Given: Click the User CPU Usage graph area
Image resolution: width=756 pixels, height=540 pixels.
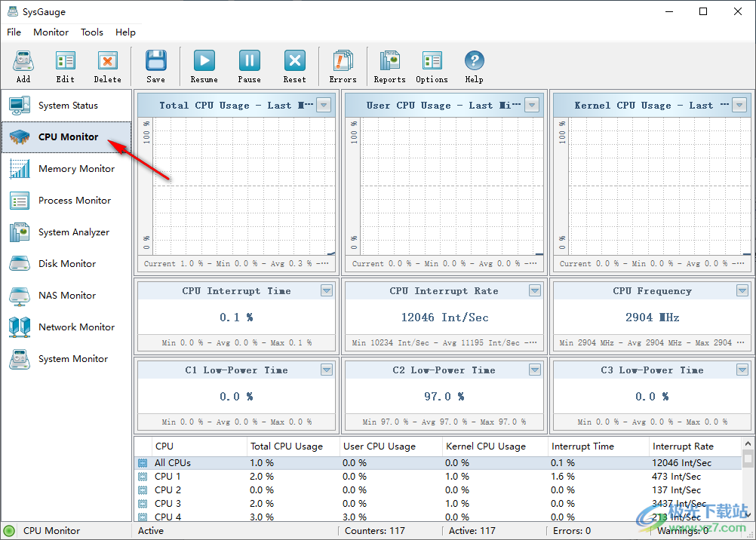Looking at the screenshot, I should click(452, 186).
